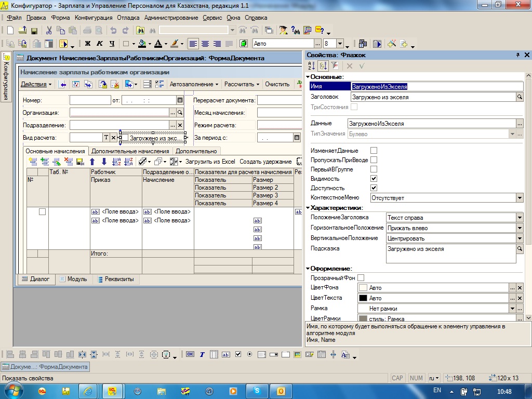Viewport: 532px width, 399px height.
Task: Open Данные selection ellipsis button
Action: click(x=520, y=124)
